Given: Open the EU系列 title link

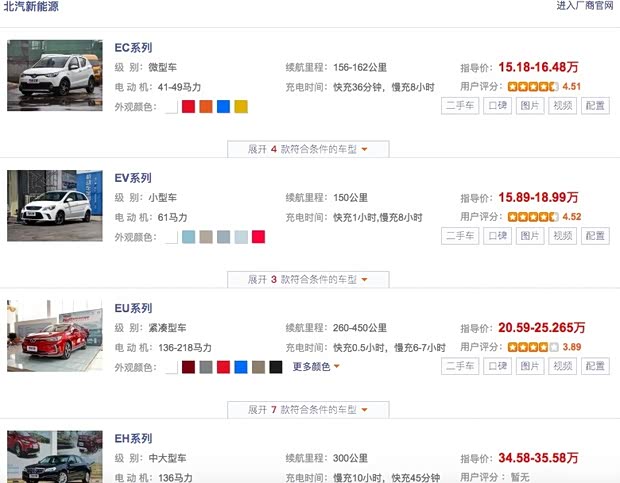Looking at the screenshot, I should coord(133,308).
